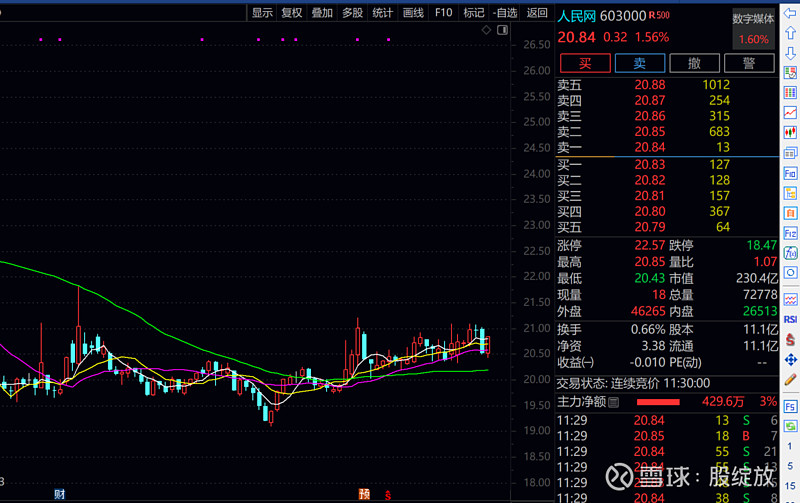Click the 标记 toolbar item

[474, 13]
